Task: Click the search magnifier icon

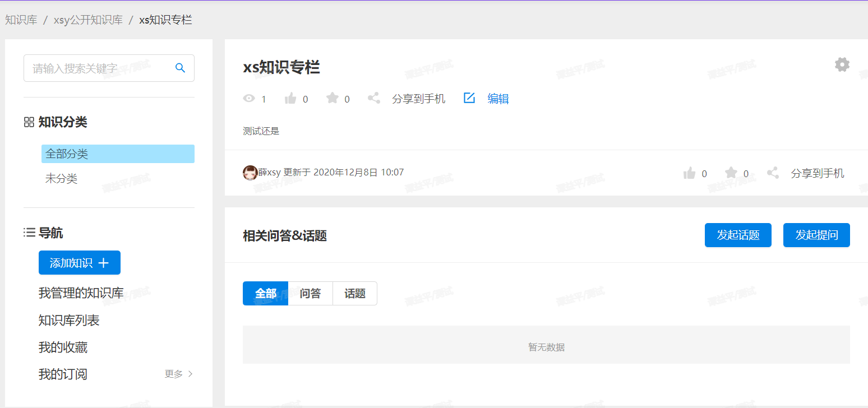Action: 180,68
